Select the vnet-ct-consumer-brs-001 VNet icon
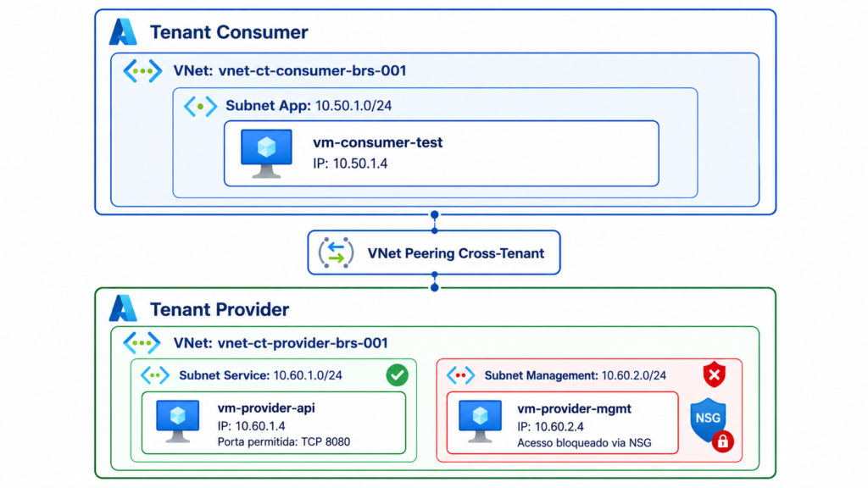 (142, 71)
